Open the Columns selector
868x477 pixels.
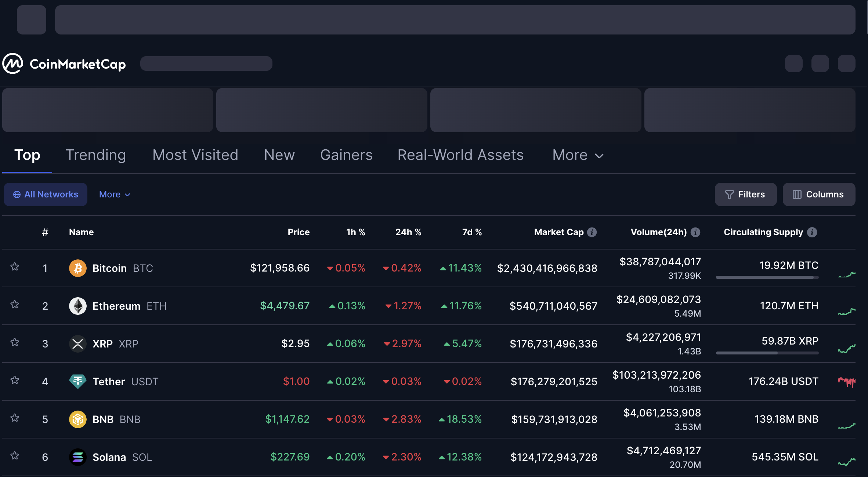819,194
